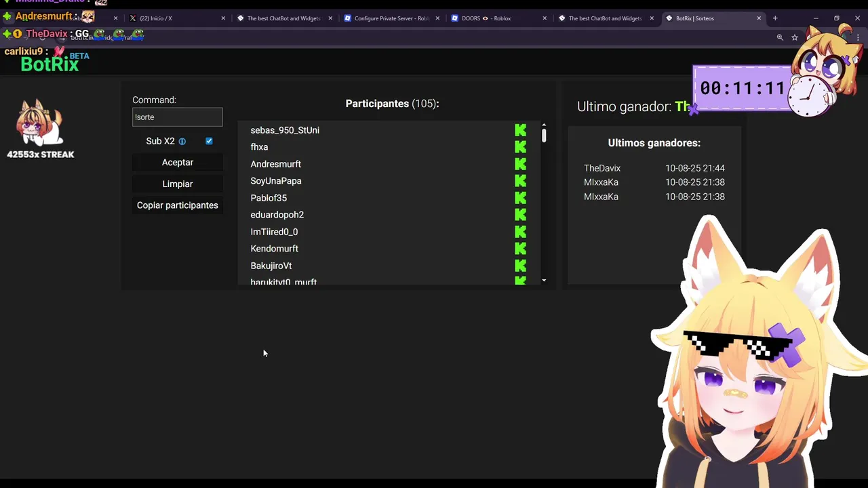
Task: Click winner TheDavix in Ultimos ganadores
Action: coord(602,168)
